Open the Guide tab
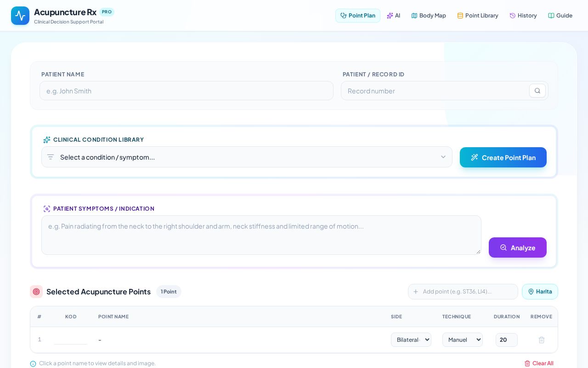 560,16
